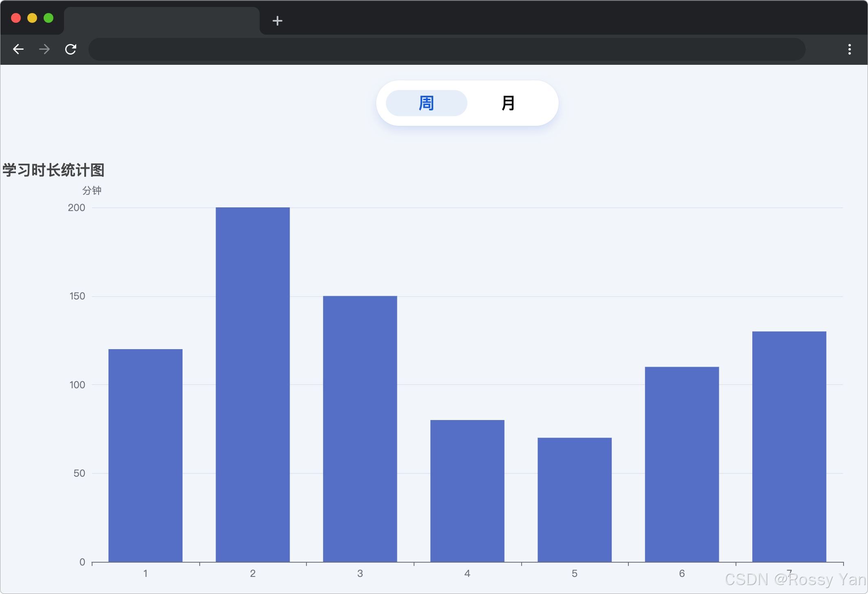Switch to the 月 tab of the chart switcher

[x=509, y=103]
